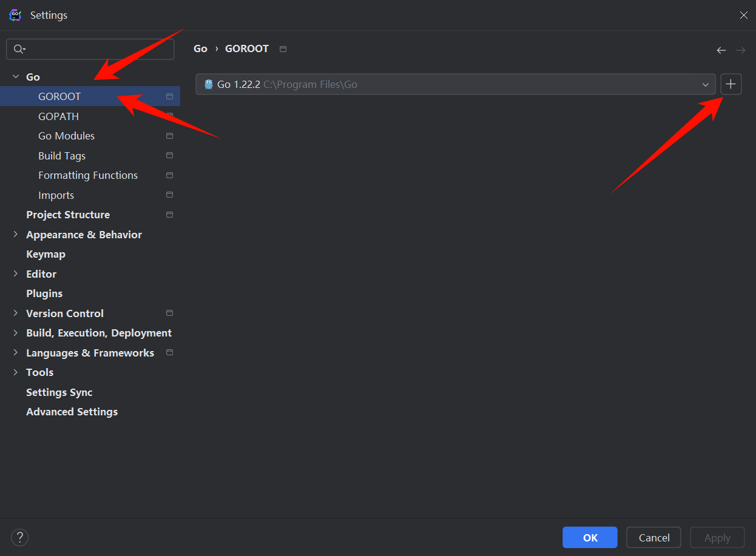Close the Settings dialog window
The image size is (756, 556).
tap(743, 15)
